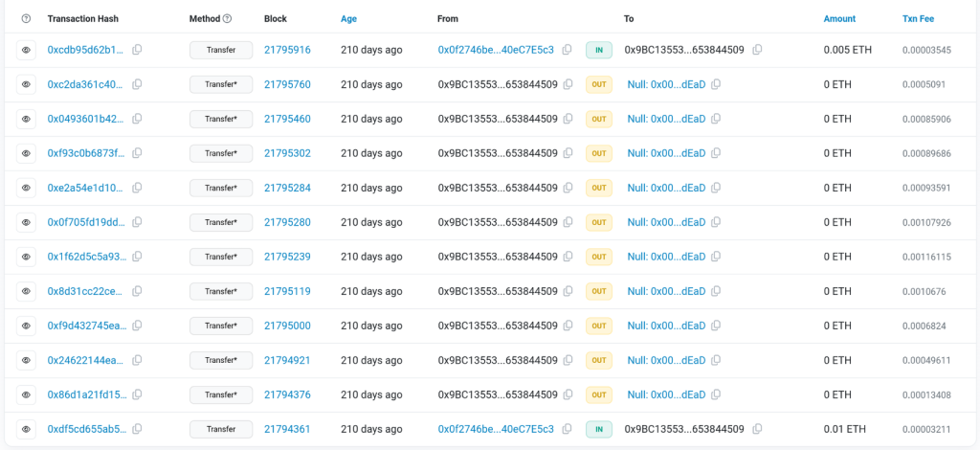Open block 21795119 details
980x450 pixels.
287,291
